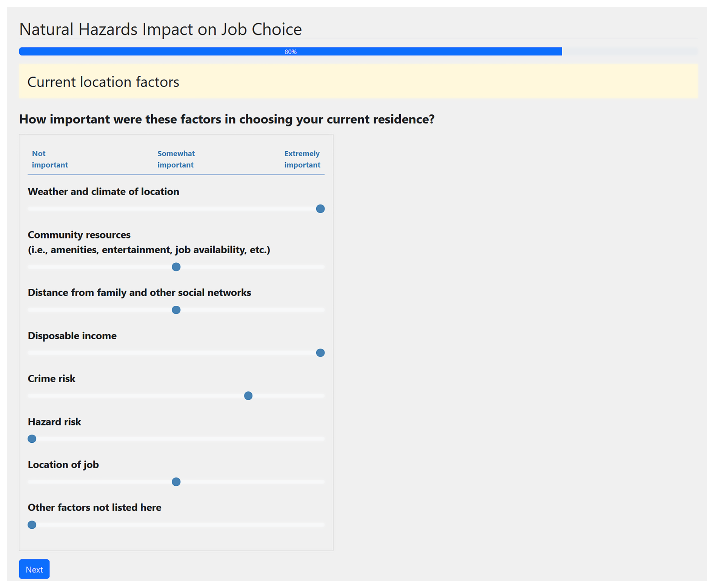Click the Disposable income label text
714x588 pixels.
pos(72,336)
